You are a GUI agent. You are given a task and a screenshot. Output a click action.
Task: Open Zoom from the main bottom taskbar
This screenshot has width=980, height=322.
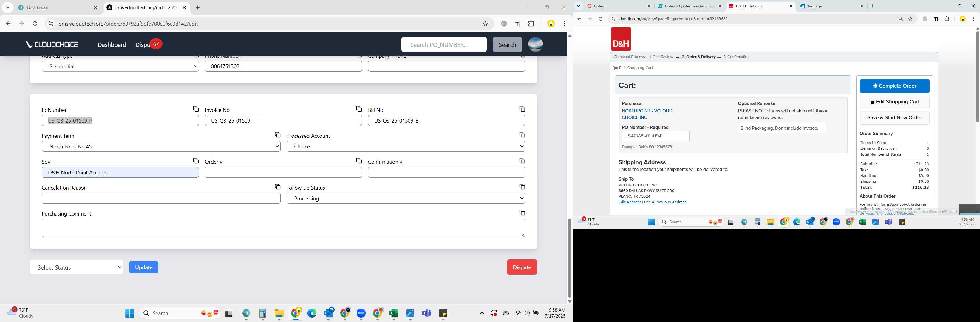tap(361, 313)
